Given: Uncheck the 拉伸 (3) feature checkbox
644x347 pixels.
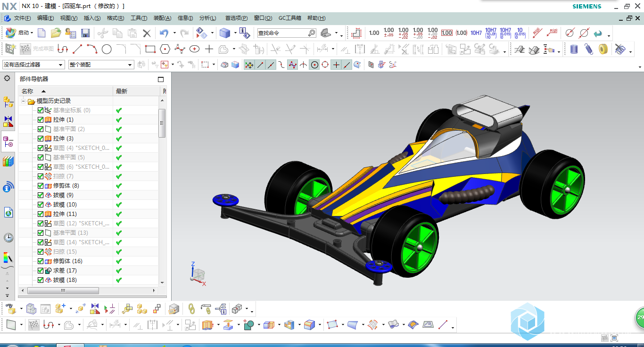Looking at the screenshot, I should tap(41, 139).
